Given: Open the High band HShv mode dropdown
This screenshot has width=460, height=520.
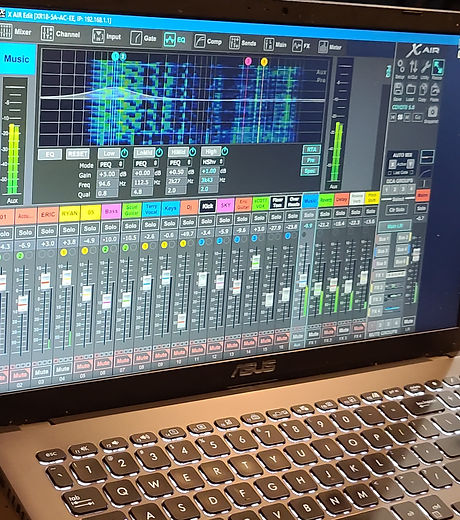Looking at the screenshot, I should pyautogui.click(x=212, y=162).
